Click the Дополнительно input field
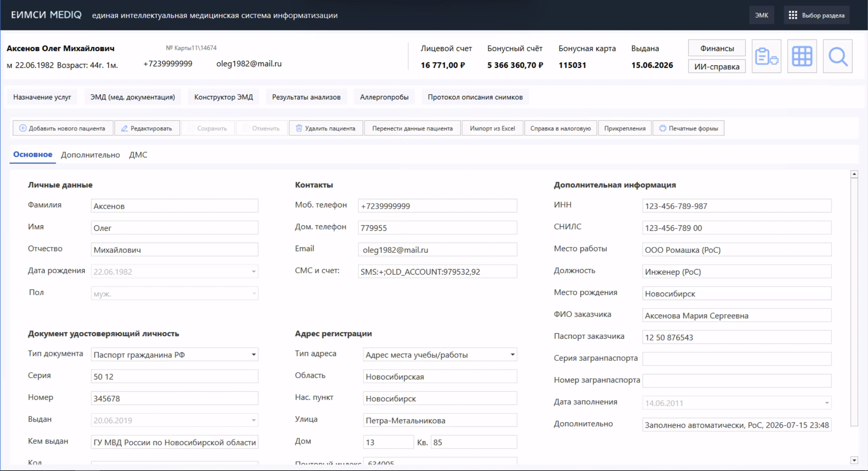 (x=737, y=425)
